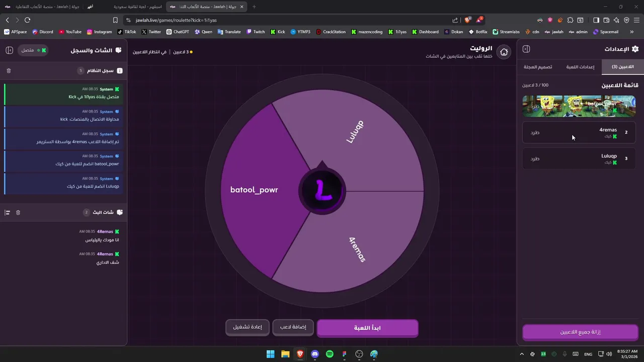This screenshot has height=362, width=644.
Task: Toggle stream chat layout icon
Action: pos(8,213)
